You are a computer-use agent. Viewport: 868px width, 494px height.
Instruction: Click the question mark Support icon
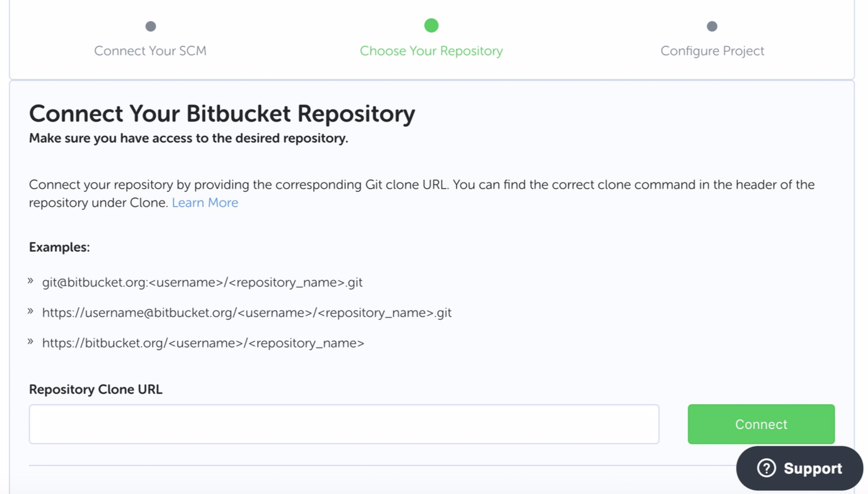766,467
